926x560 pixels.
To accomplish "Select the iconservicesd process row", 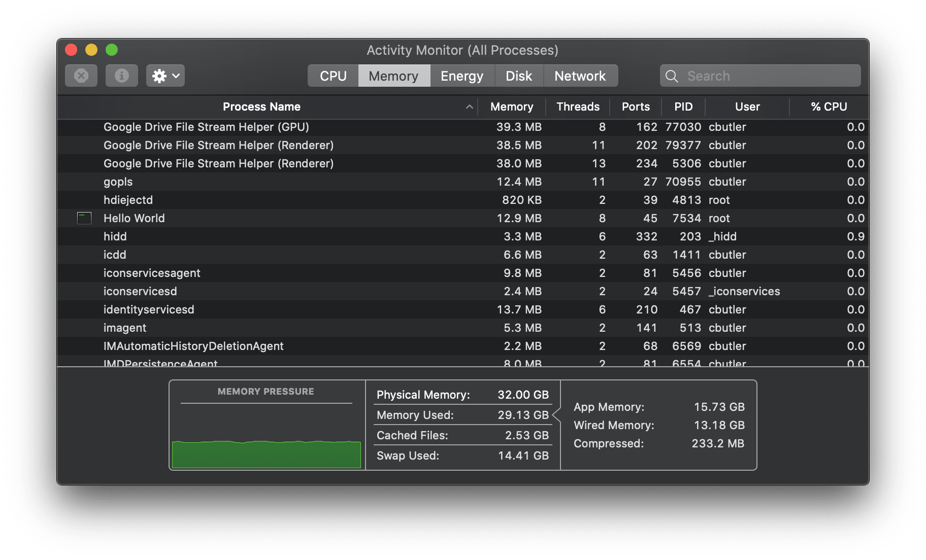I will (463, 291).
